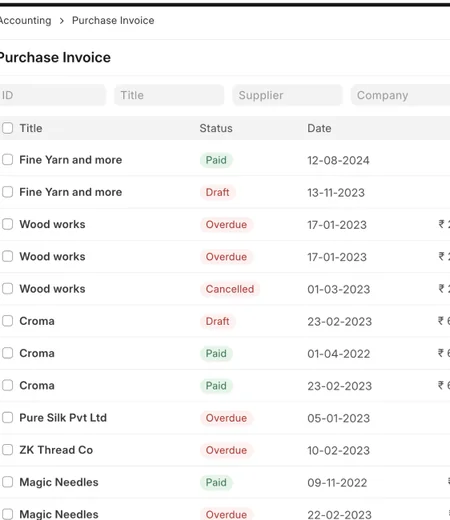Image resolution: width=450 pixels, height=520 pixels.
Task: Tick the checkbox for the Paid Croma row dated 23-02-2023
Action: [x=7, y=385]
